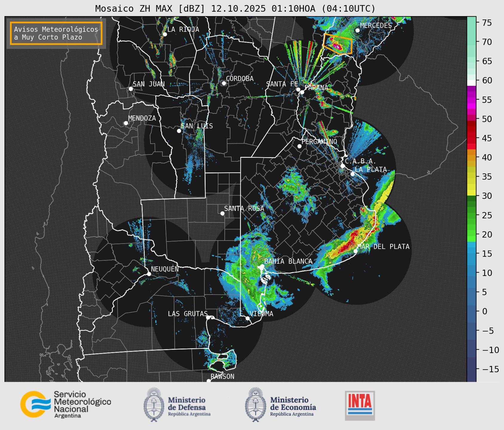
Task: Click the Viedma city marker
Action: (x=247, y=318)
